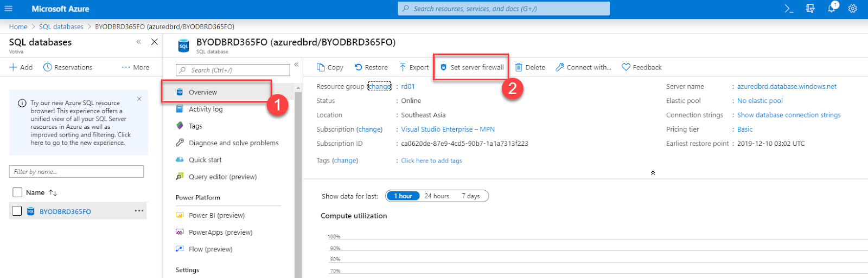
Task: Open Directory and subscription filter icon
Action: [810, 9]
